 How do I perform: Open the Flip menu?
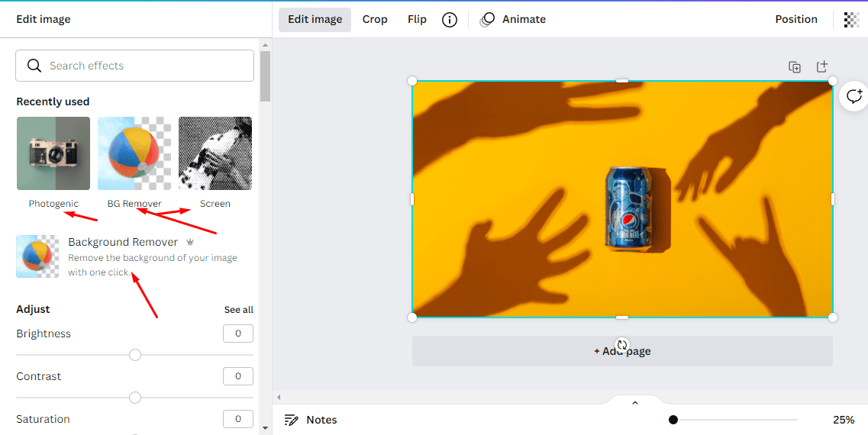pos(417,19)
